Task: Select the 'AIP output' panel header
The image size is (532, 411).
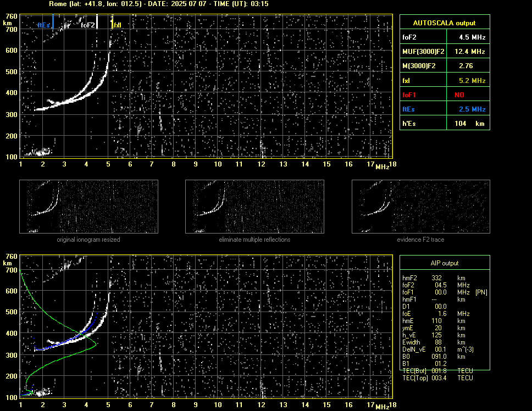Action: click(x=445, y=263)
